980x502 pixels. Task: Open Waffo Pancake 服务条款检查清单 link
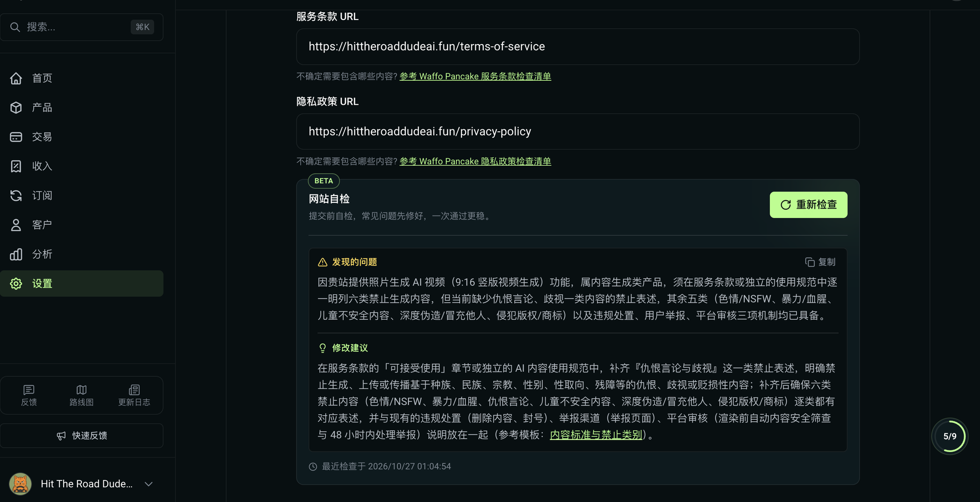[475, 76]
